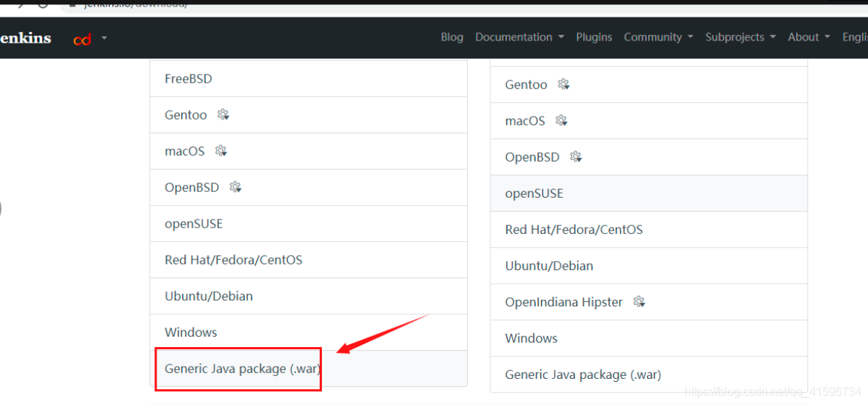This screenshot has height=405, width=868.
Task: Choose Red Hat/Fedora/CentOS in right list
Action: [649, 229]
